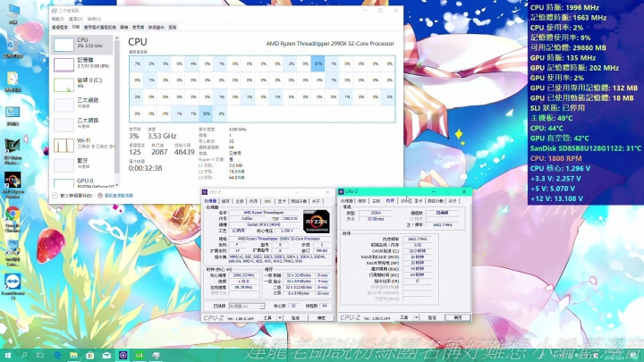Select 記憶體 memory graph in sidebar
Screen dimensions: 644x362
pos(64,64)
